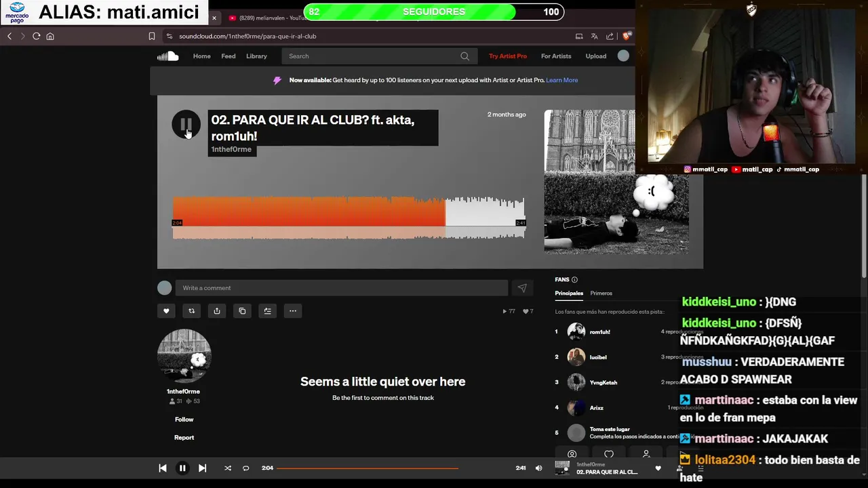Click Try Artist Pro link
This screenshot has height=488, width=868.
(508, 56)
